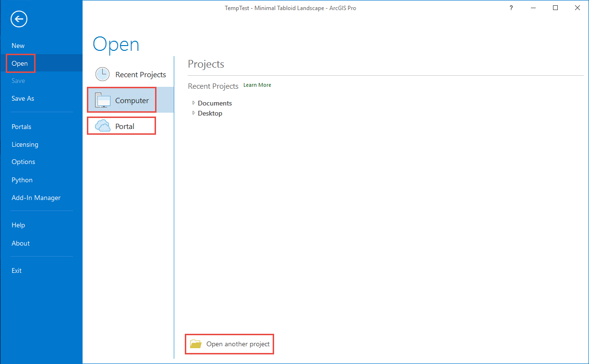
Task: Click the Portal cloud icon
Action: pos(103,126)
